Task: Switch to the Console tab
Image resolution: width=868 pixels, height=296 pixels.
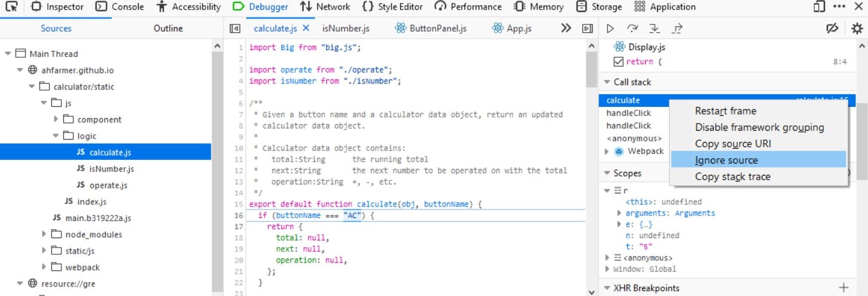Action: point(120,7)
